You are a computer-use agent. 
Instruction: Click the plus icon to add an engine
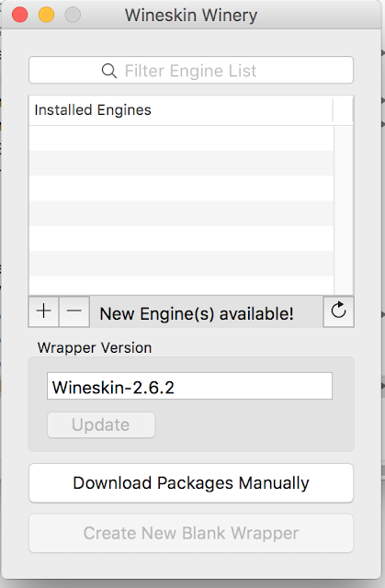pos(43,311)
